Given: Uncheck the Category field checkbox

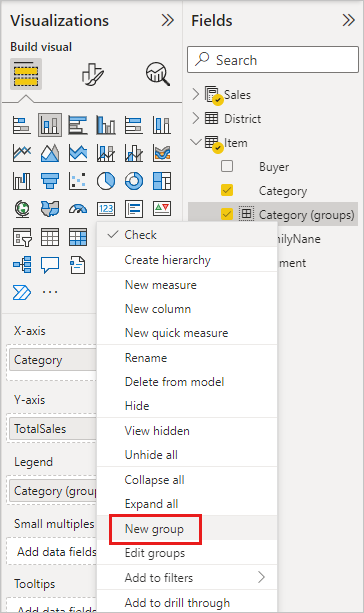Looking at the screenshot, I should click(227, 190).
